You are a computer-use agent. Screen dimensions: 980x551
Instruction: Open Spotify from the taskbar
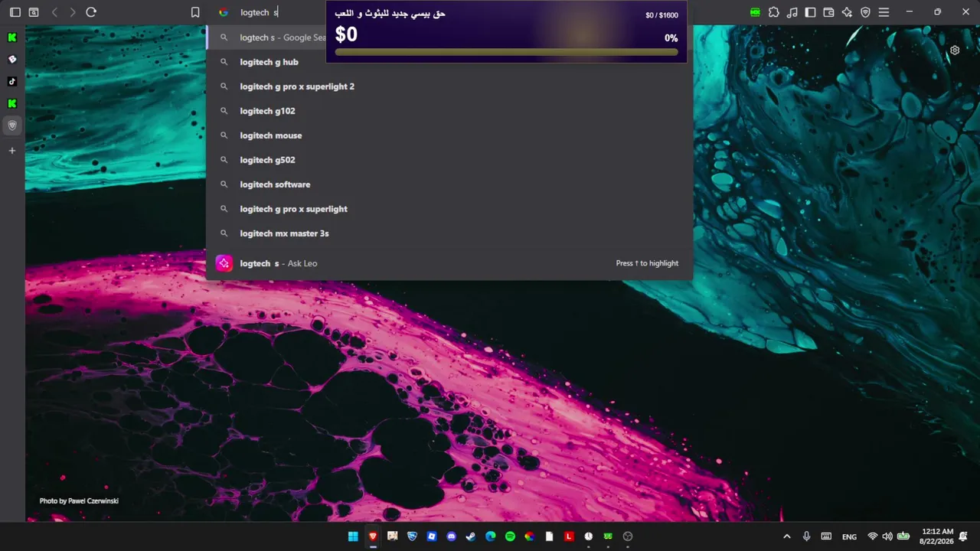(x=510, y=536)
